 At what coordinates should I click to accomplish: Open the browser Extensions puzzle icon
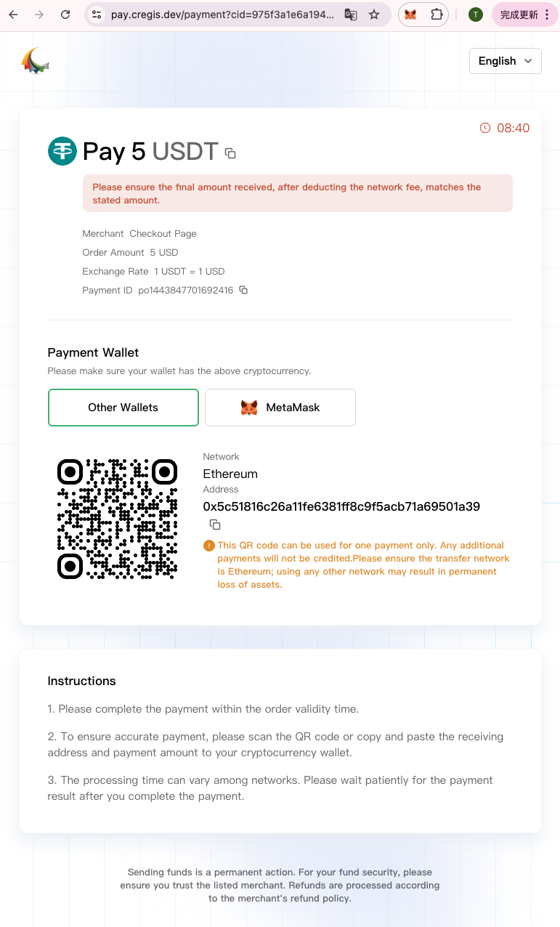point(436,15)
